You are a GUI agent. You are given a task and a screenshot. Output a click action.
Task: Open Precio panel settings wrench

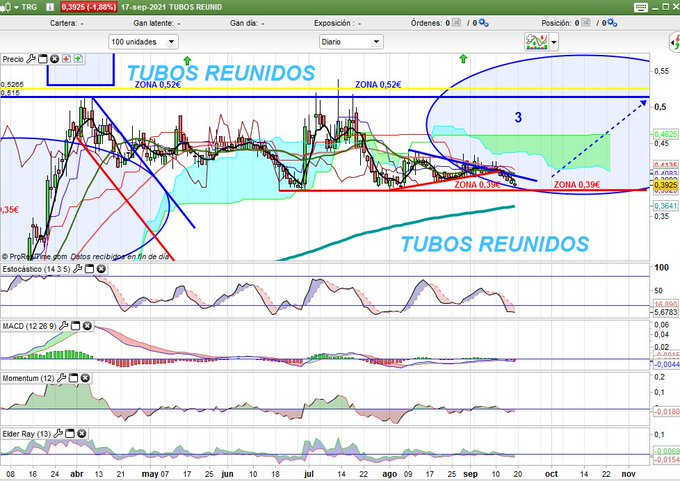point(31,59)
